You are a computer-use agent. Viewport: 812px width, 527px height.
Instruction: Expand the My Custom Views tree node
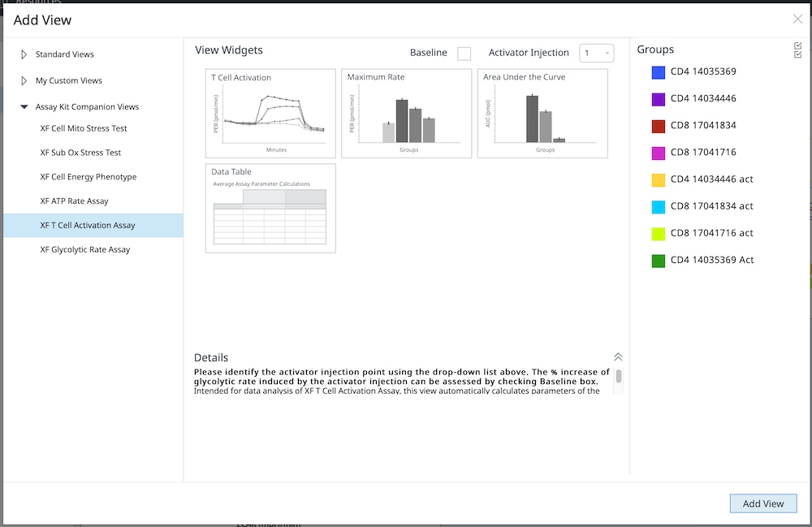(x=24, y=80)
